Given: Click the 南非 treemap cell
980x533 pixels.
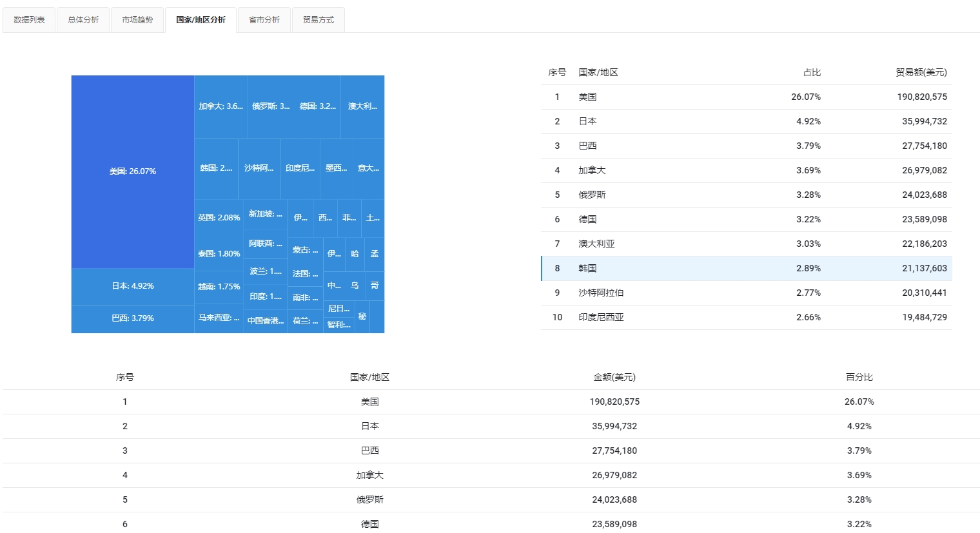Looking at the screenshot, I should pos(306,298).
